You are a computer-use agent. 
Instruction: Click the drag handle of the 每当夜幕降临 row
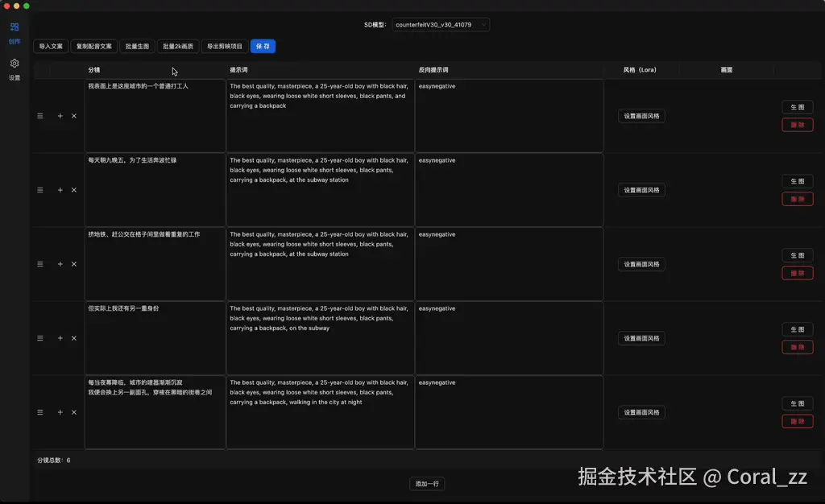(x=40, y=412)
